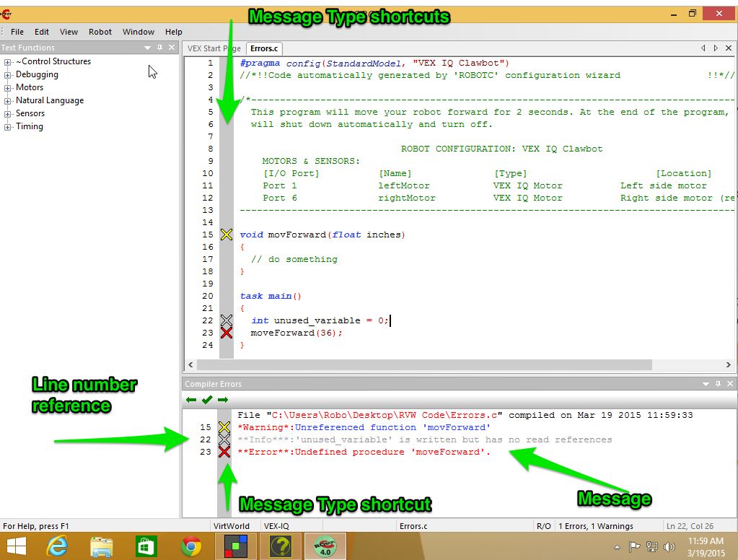The height and width of the screenshot is (560, 738).
Task: Open the Windows Start button
Action: point(17,546)
